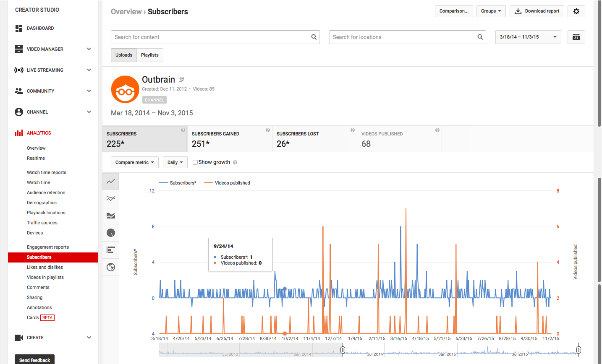Switch to the Playlists tab
The image size is (602, 364).
click(150, 55)
